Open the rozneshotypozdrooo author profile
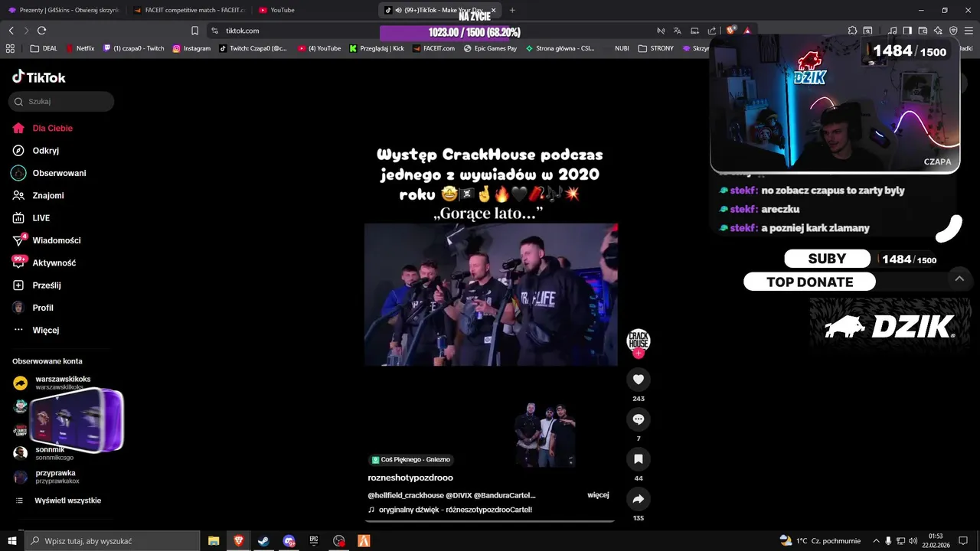 coord(410,478)
